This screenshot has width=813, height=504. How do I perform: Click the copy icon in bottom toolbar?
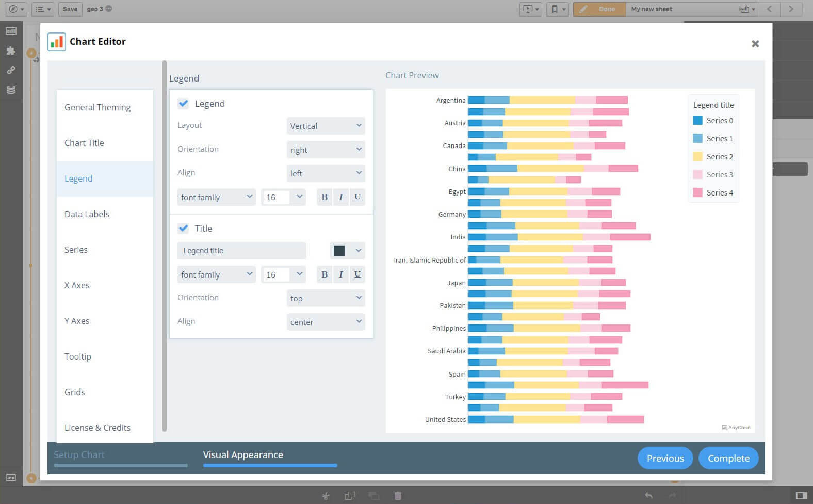click(350, 496)
